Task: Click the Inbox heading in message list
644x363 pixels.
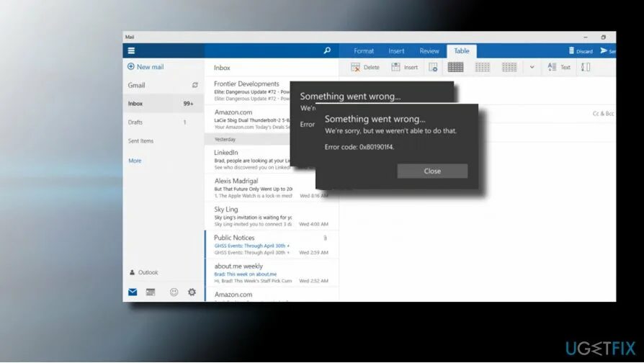Action: pos(222,68)
